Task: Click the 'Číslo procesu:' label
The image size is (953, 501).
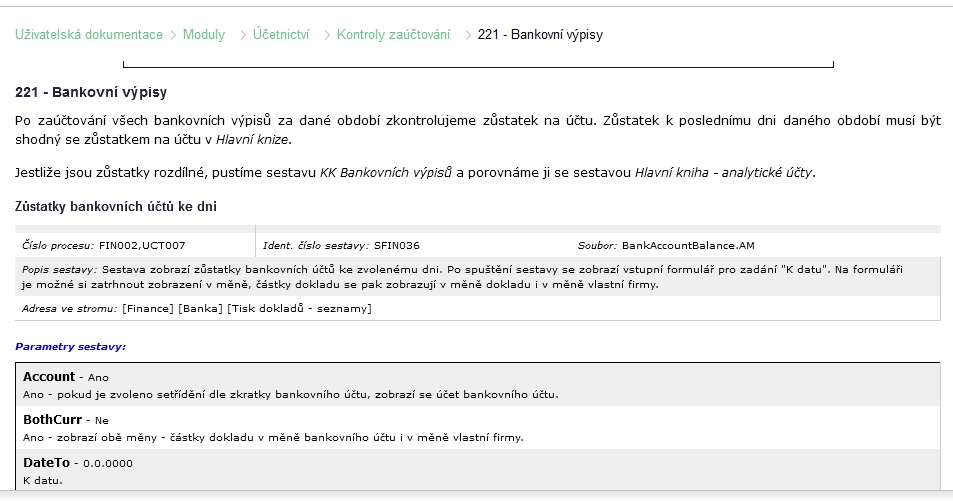Action: (x=59, y=246)
